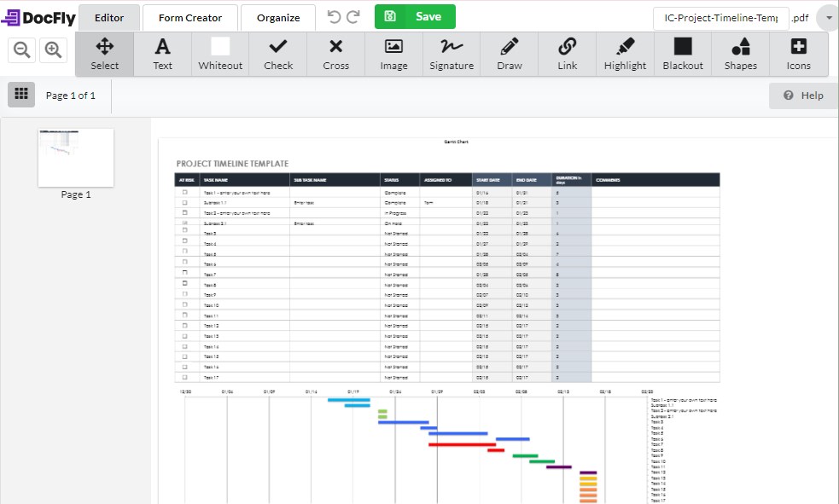Pick the Whiteout tool
The width and height of the screenshot is (839, 504).
[220, 54]
